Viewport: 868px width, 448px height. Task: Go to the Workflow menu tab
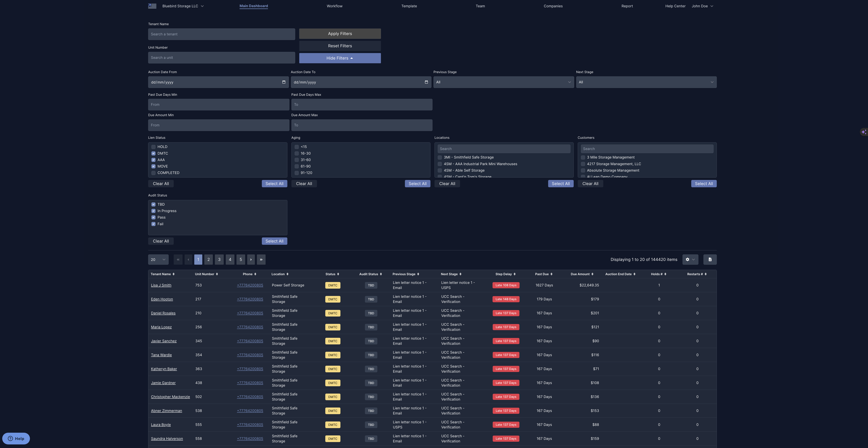334,6
